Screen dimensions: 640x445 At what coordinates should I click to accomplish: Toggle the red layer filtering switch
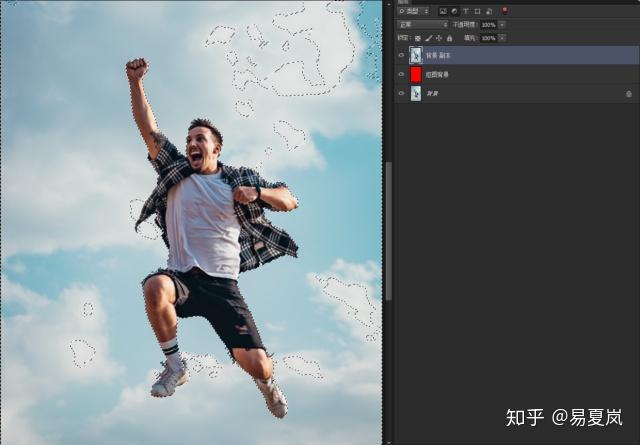505,11
